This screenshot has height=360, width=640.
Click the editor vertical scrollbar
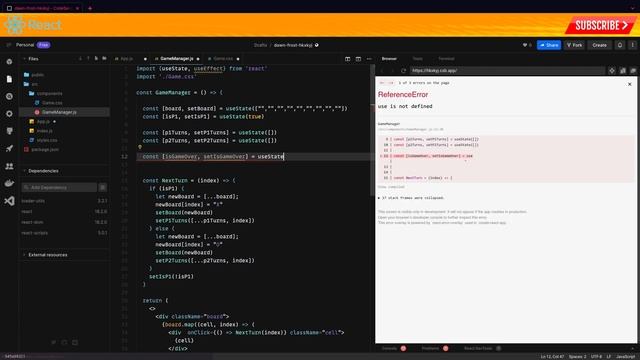click(x=372, y=131)
